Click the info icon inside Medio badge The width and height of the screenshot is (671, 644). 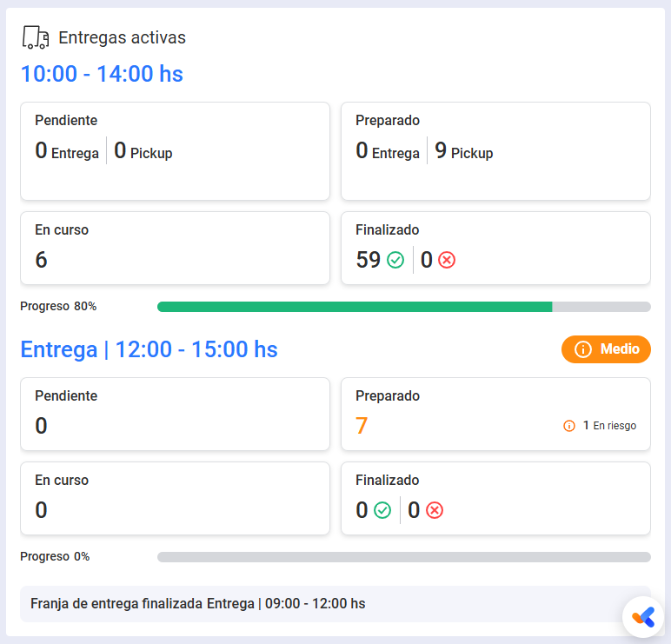point(583,349)
